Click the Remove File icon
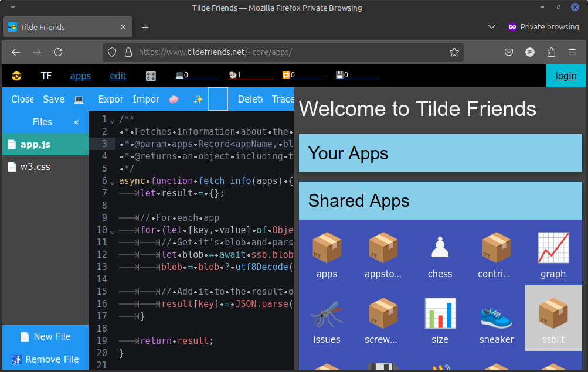This screenshot has height=372, width=588. point(18,359)
